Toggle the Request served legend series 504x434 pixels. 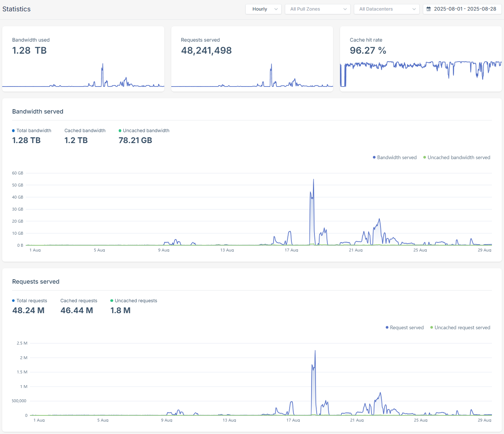point(404,328)
